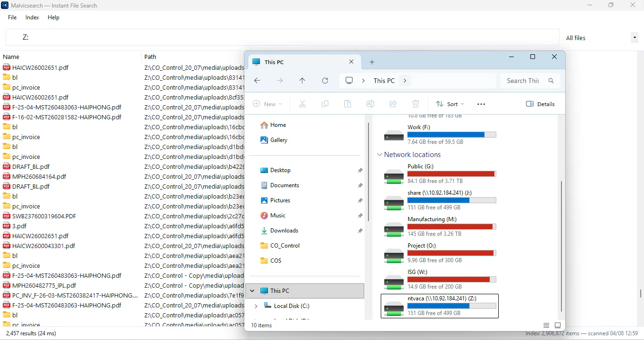Go up one level with the up arrow
Screen dimensions: 644x340
[x=302, y=81]
